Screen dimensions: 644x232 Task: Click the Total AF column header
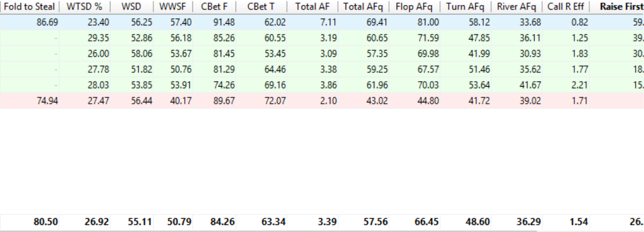(x=312, y=6)
